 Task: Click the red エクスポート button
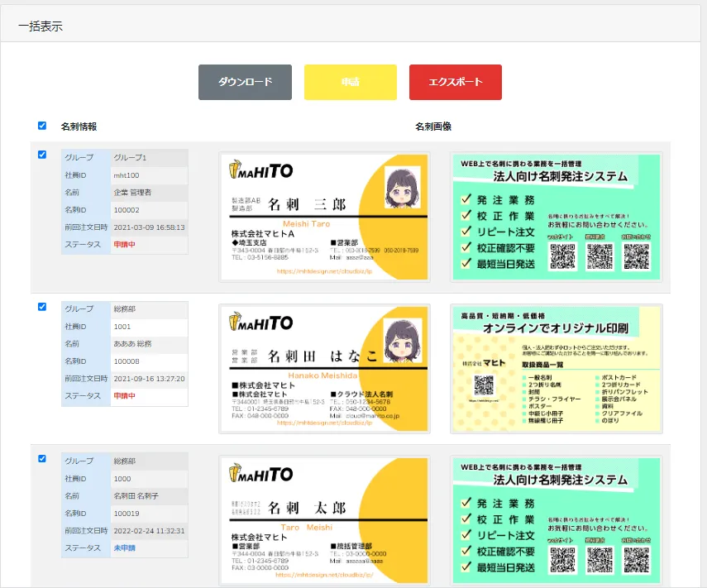456,82
